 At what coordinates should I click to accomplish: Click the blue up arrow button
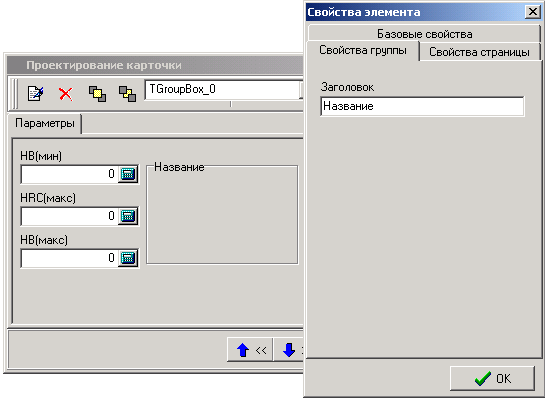click(250, 350)
